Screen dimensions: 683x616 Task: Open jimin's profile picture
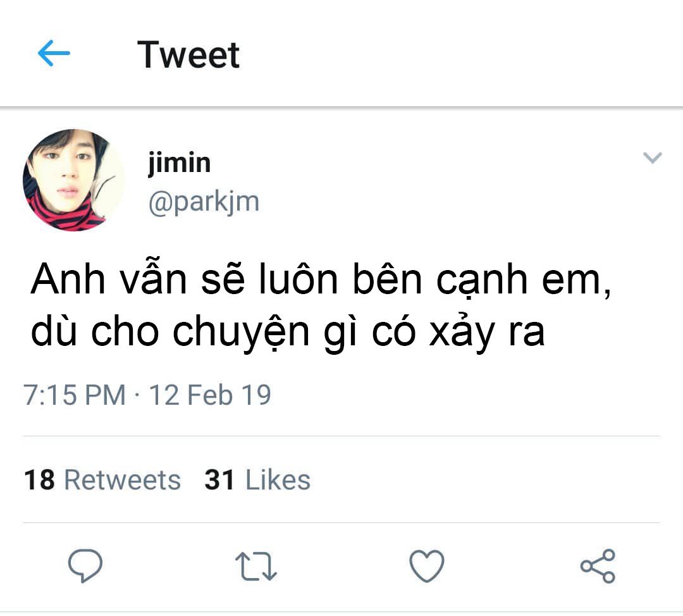73,180
